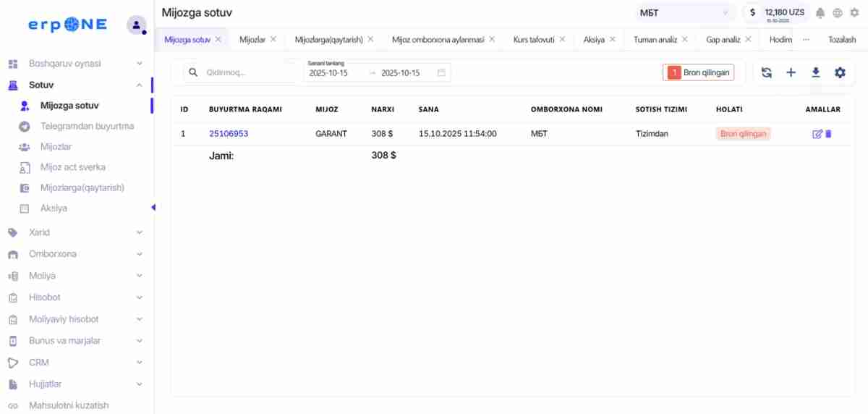
Task: Click the globe language icon
Action: [838, 13]
